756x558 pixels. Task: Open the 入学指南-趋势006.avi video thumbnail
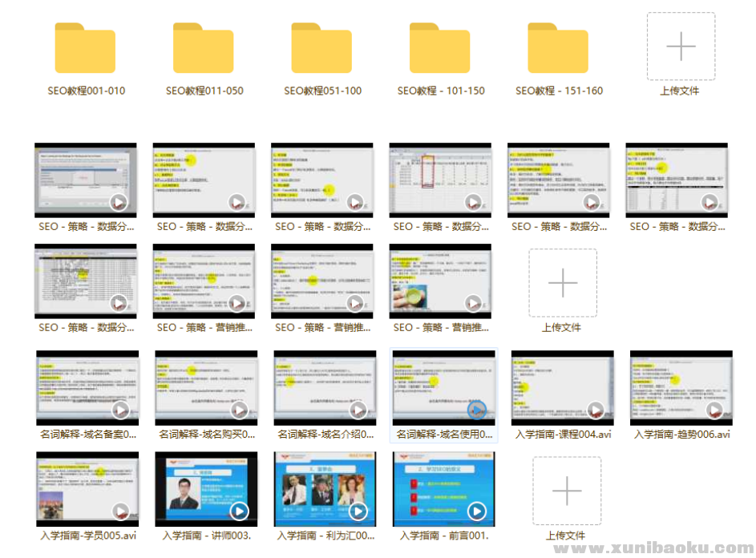pos(681,387)
